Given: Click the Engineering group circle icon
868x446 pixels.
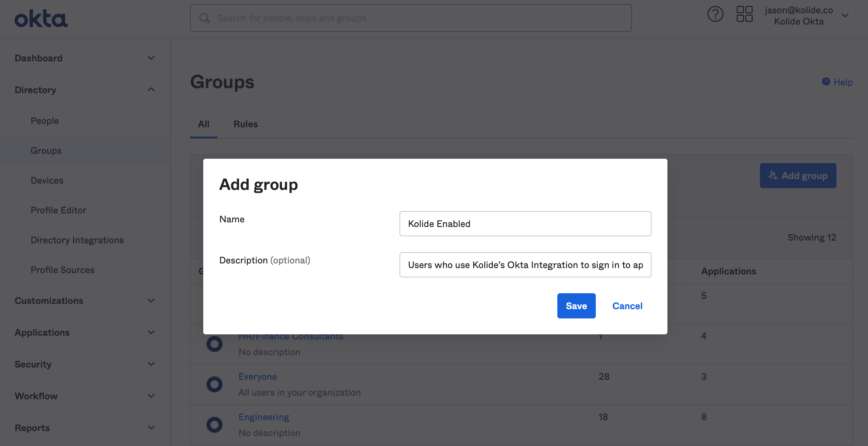Looking at the screenshot, I should [214, 425].
